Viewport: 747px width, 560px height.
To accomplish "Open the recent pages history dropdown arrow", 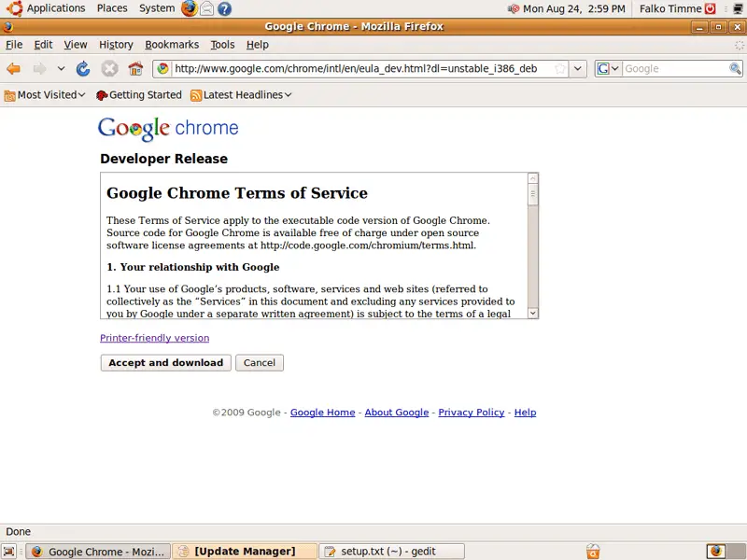I will [61, 69].
